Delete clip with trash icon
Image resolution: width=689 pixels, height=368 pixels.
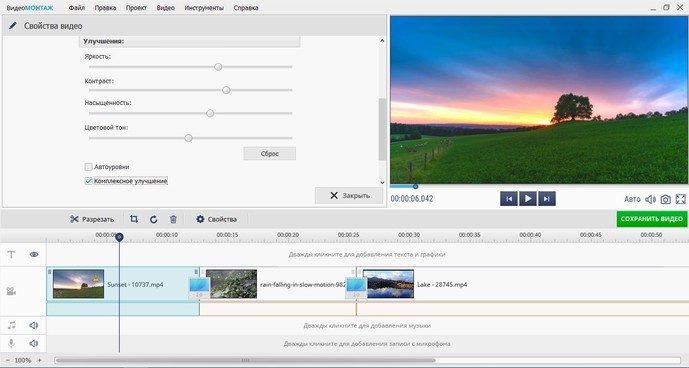(173, 219)
